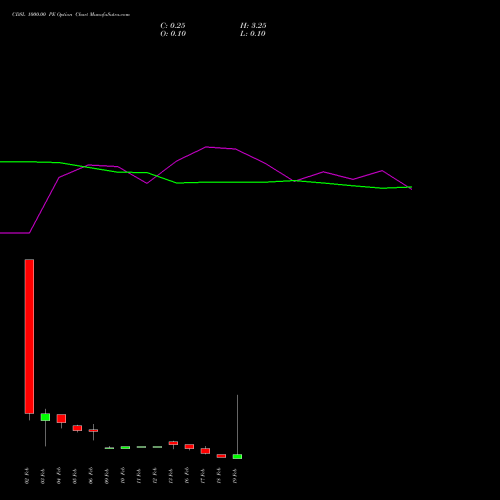Click the open value O: 0.10

pyautogui.click(x=173, y=34)
